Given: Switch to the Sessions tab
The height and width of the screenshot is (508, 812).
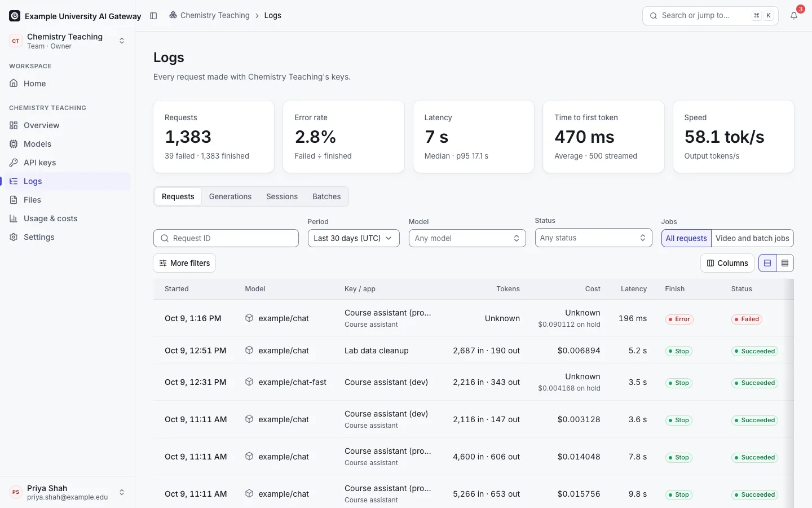Looking at the screenshot, I should pyautogui.click(x=282, y=196).
